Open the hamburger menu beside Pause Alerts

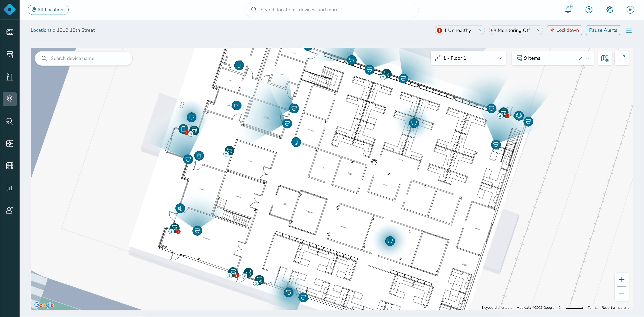coord(628,30)
